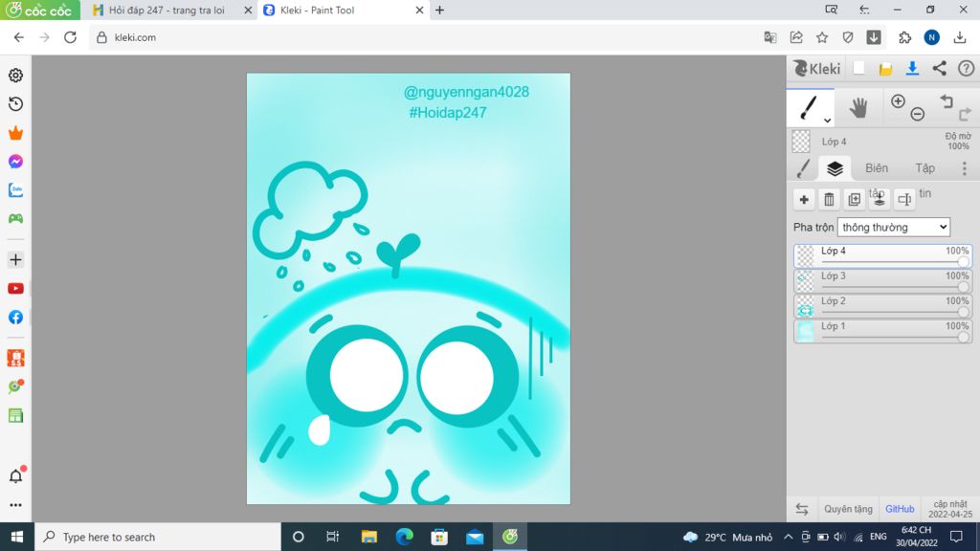Viewport: 980px width, 551px height.
Task: Click the Kleki logo
Action: 817,68
